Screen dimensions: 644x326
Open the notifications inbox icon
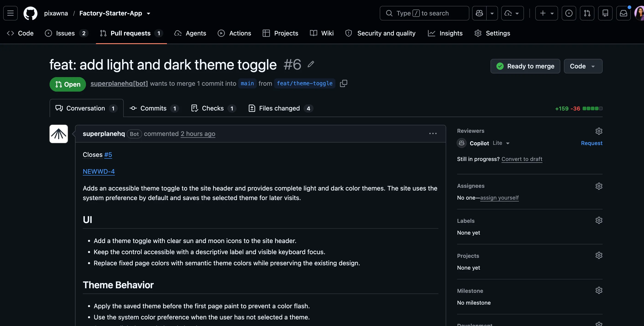[x=624, y=13]
